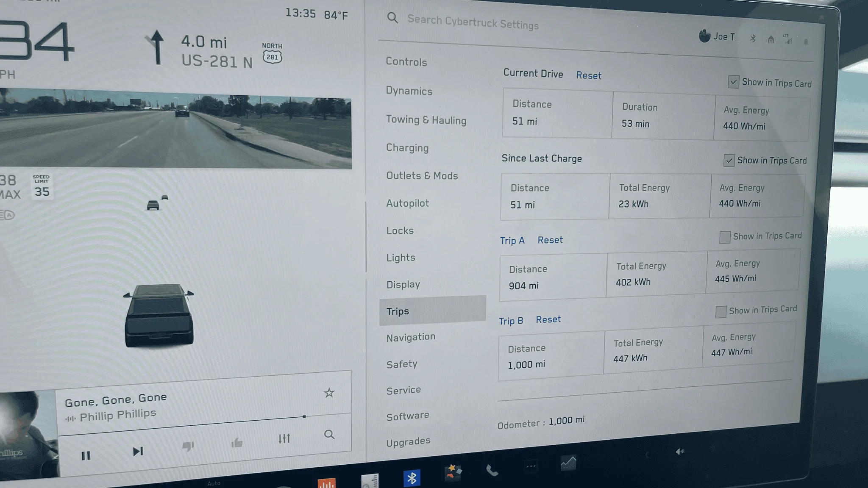868x488 pixels.
Task: Select the Trips menu item
Action: coord(432,311)
